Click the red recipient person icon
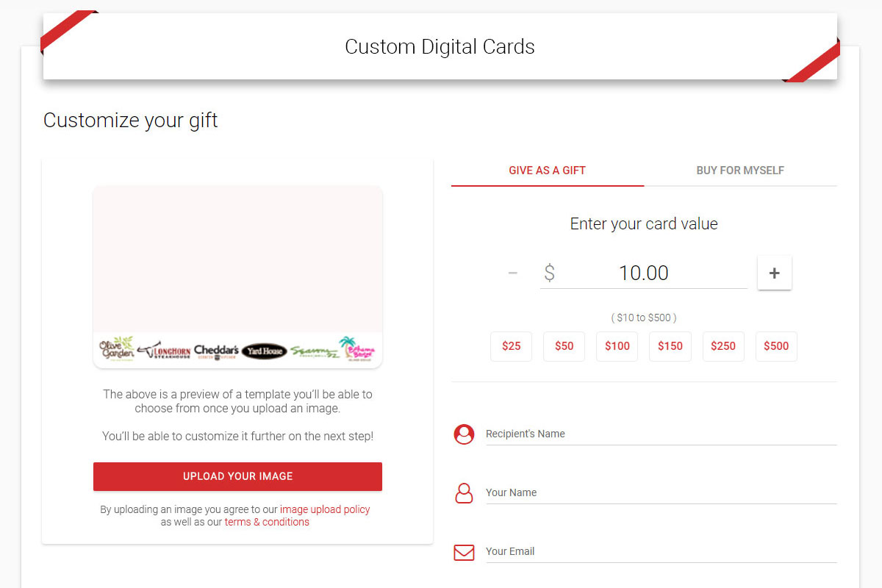 (464, 434)
